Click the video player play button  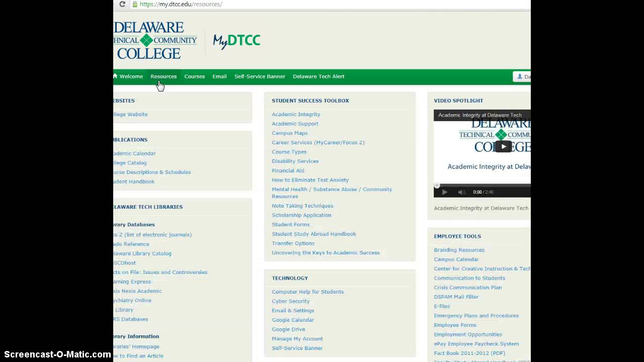(x=444, y=192)
